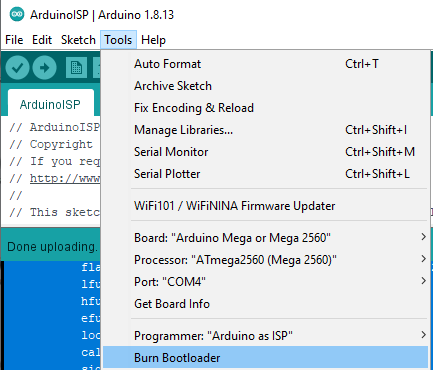Image resolution: width=433 pixels, height=370 pixels.
Task: Open the File menu
Action: coord(14,40)
